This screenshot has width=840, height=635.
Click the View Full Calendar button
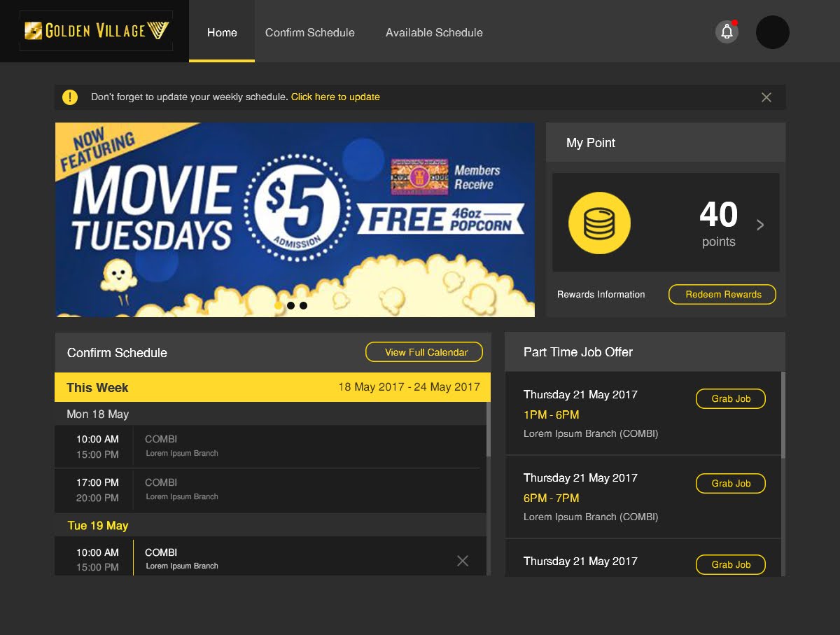click(x=424, y=352)
